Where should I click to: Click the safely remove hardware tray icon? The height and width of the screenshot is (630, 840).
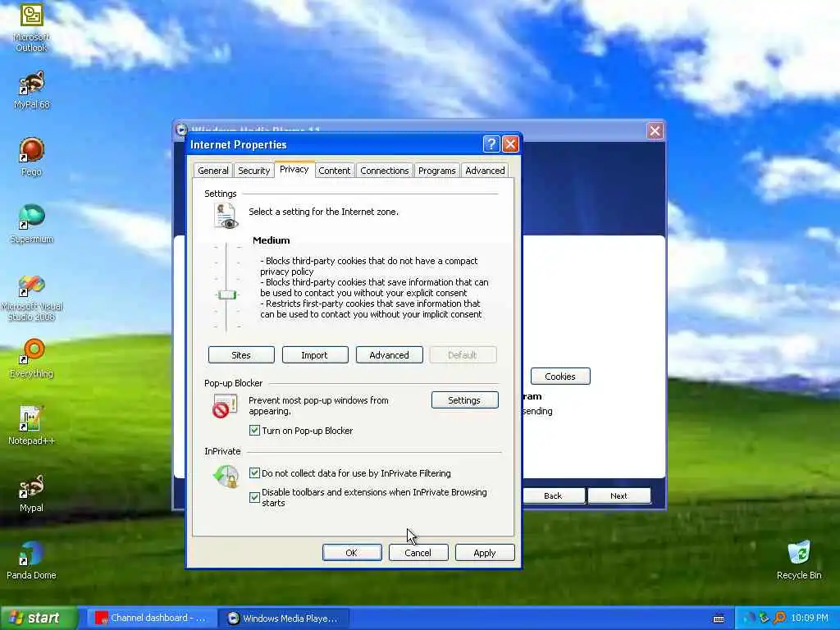(x=764, y=619)
